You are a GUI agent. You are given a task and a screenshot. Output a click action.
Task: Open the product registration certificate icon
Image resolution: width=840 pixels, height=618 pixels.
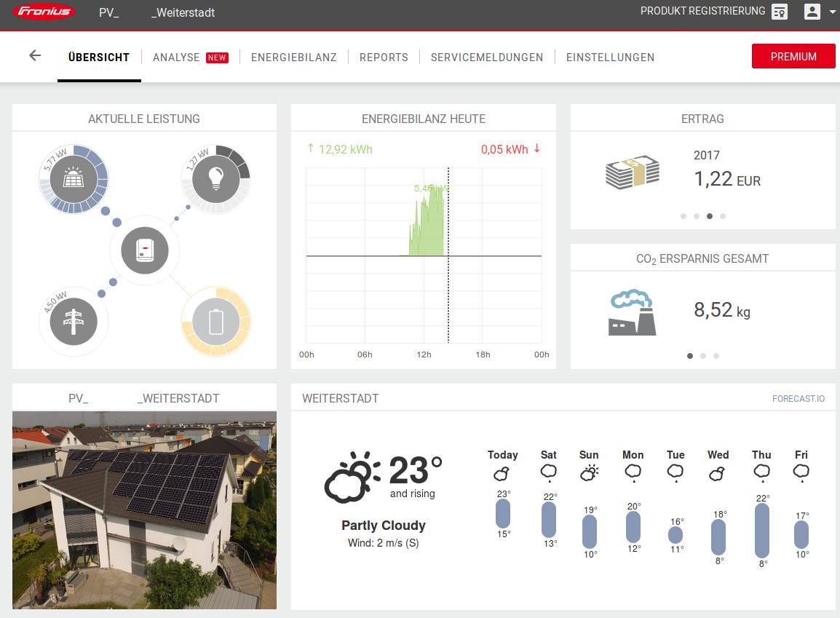tap(780, 12)
